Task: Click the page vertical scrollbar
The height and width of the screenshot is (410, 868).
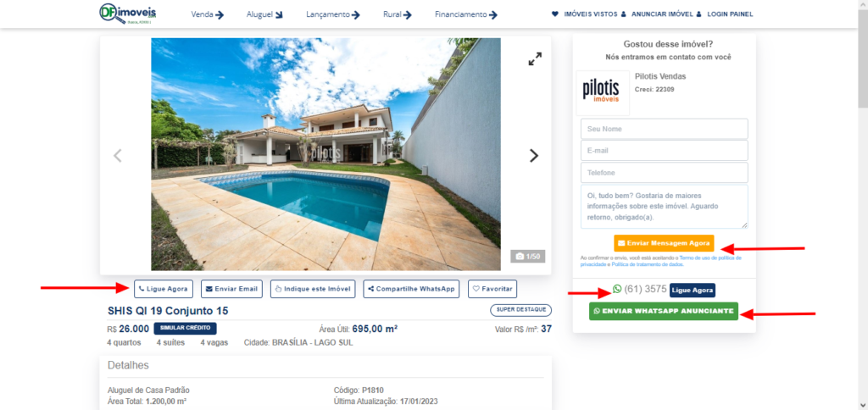Action: point(863,205)
